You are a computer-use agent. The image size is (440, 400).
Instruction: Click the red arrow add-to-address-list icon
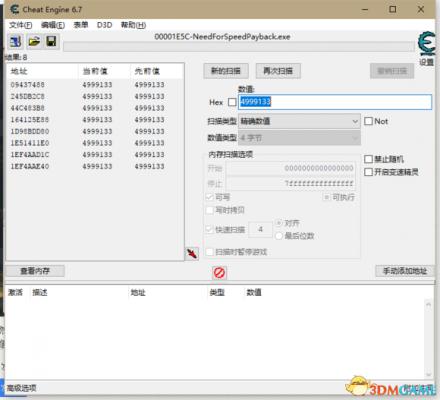tap(192, 254)
